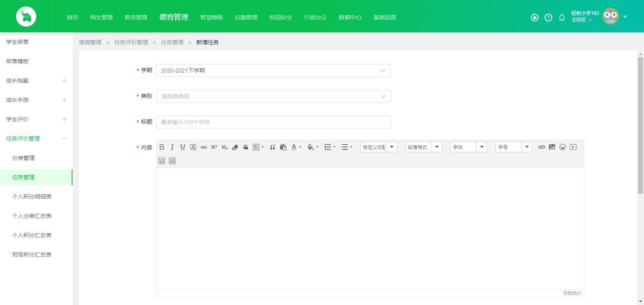Open help question mark icon
The width and height of the screenshot is (644, 305).
(548, 18)
